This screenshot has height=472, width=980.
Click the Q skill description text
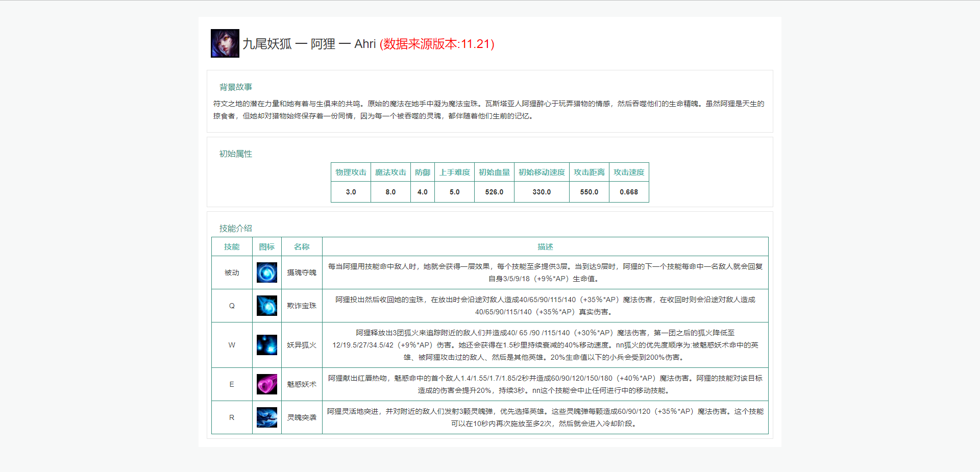pos(545,306)
